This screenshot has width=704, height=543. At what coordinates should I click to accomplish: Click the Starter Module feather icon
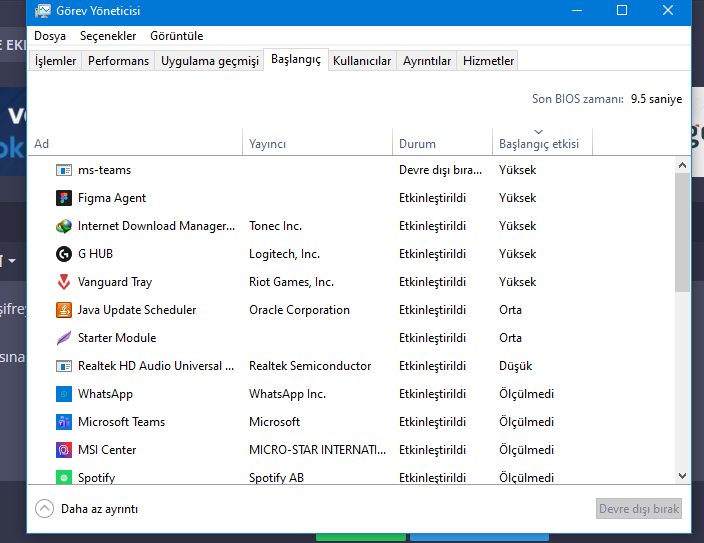point(64,338)
